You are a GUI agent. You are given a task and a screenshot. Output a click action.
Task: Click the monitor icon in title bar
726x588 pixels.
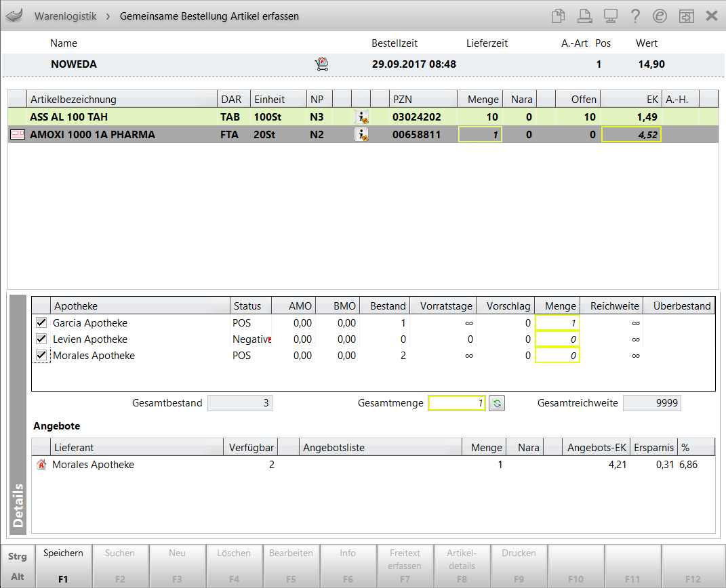pyautogui.click(x=610, y=16)
